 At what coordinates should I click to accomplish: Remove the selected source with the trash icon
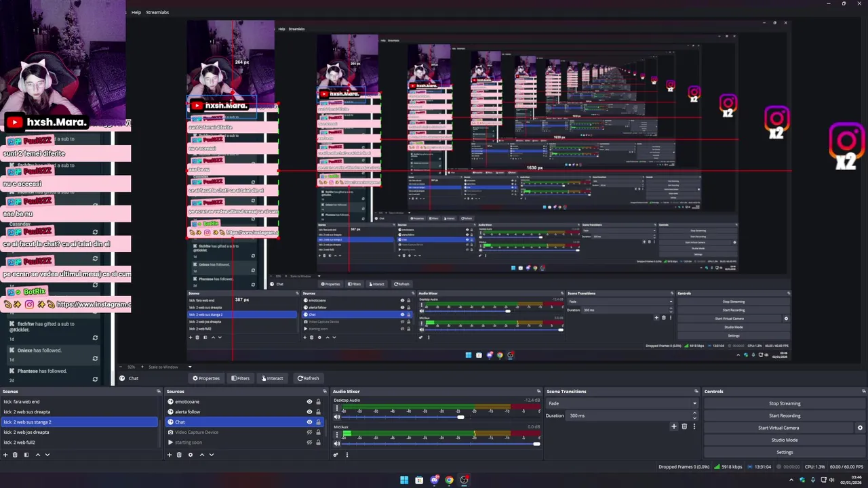click(179, 455)
